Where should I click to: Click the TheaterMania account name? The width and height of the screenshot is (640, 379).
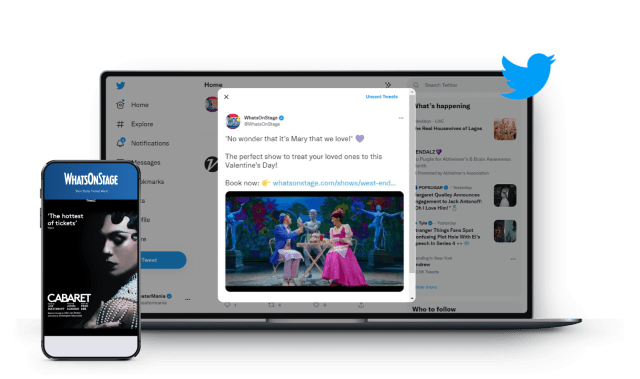153,296
